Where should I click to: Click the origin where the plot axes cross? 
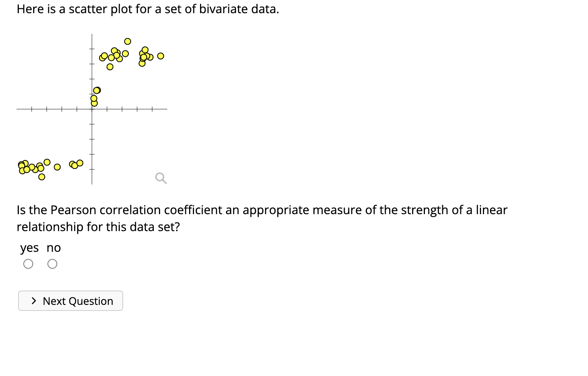coord(92,109)
